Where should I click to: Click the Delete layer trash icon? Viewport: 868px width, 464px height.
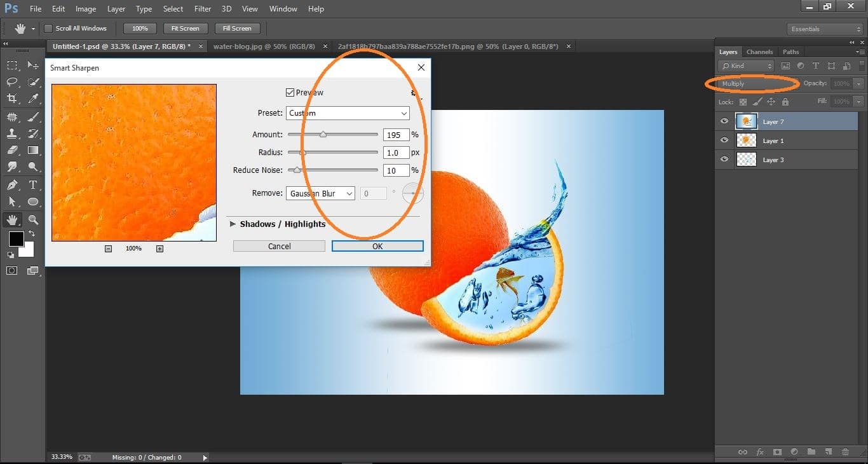845,452
